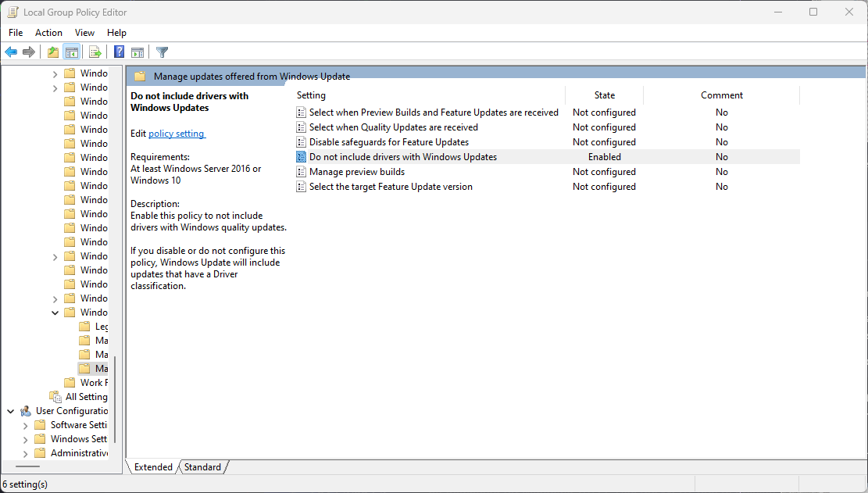
Task: Click icon beside 'Do not include drivers' policy
Action: 302,157
